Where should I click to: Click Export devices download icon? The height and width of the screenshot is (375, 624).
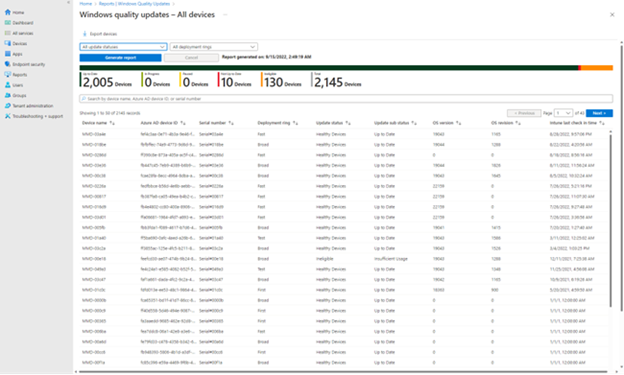click(x=84, y=34)
